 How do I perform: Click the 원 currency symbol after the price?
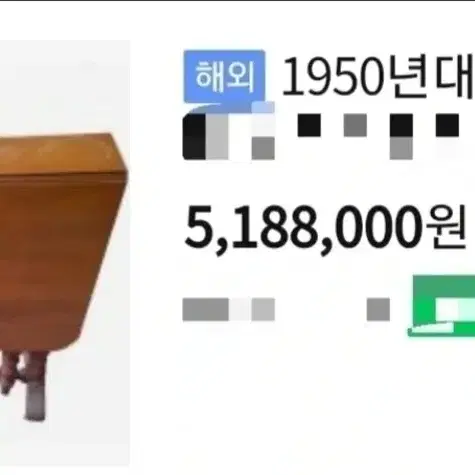(447, 227)
